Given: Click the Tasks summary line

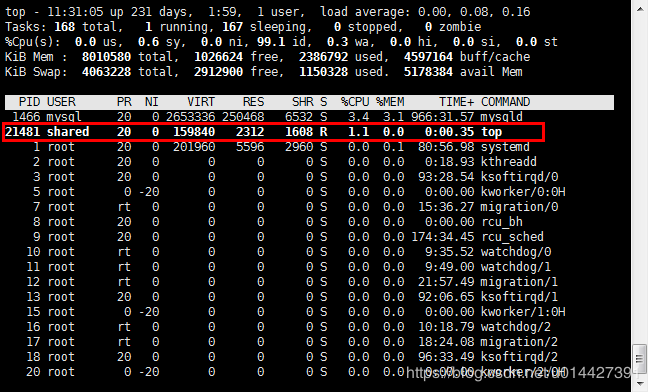Looking at the screenshot, I should pos(243,27).
